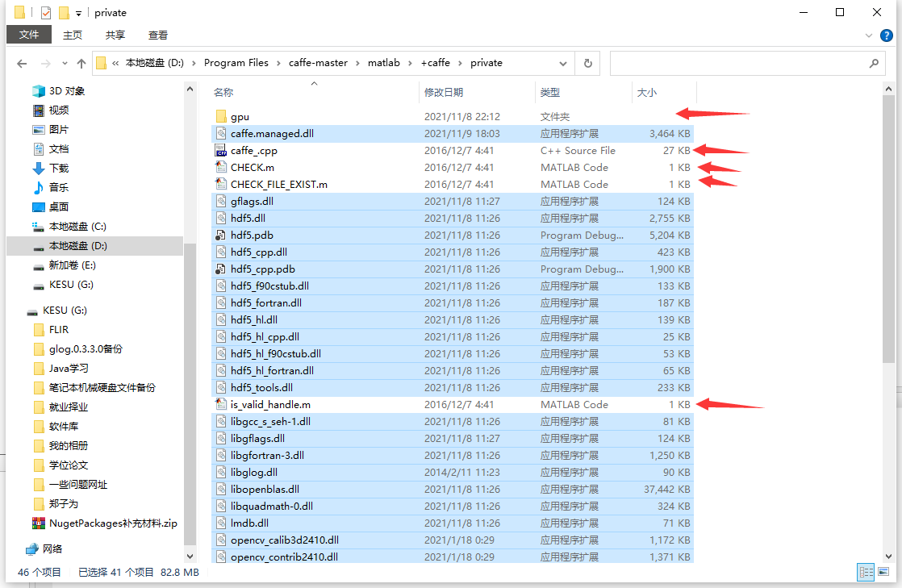
Task: Show hidden breadcrumb path double chevron
Action: click(x=115, y=63)
